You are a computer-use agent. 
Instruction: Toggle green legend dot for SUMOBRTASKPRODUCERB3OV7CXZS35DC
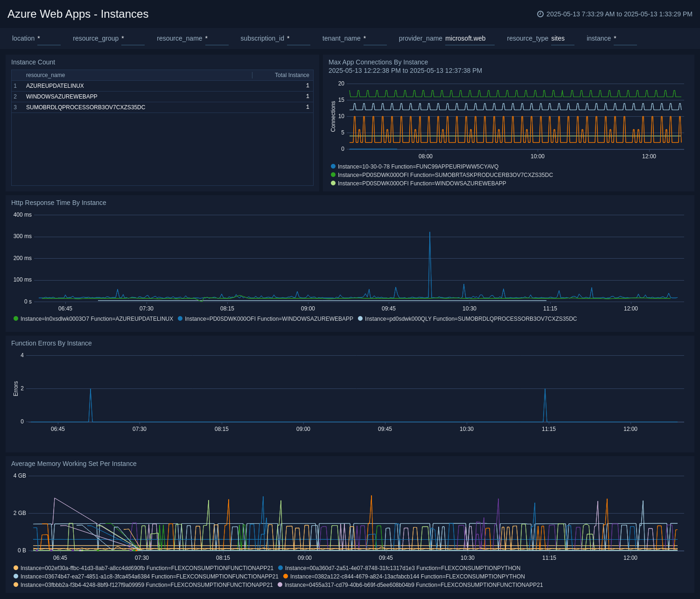click(x=333, y=175)
